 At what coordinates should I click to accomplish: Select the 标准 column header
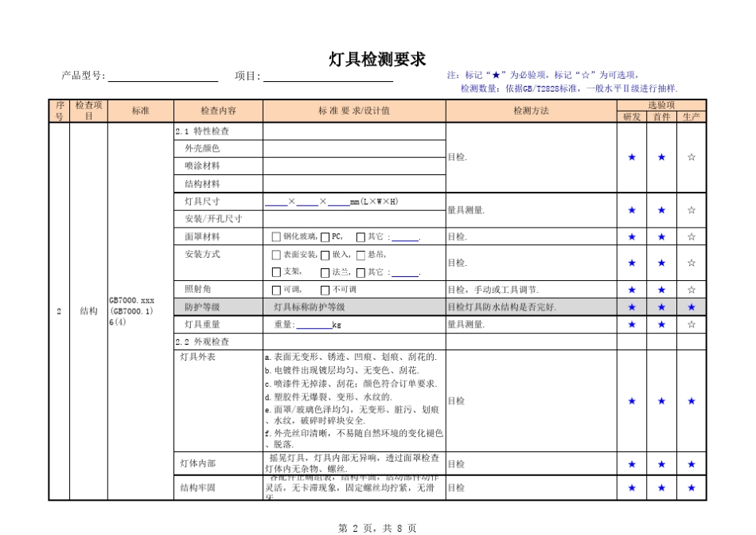pos(140,111)
